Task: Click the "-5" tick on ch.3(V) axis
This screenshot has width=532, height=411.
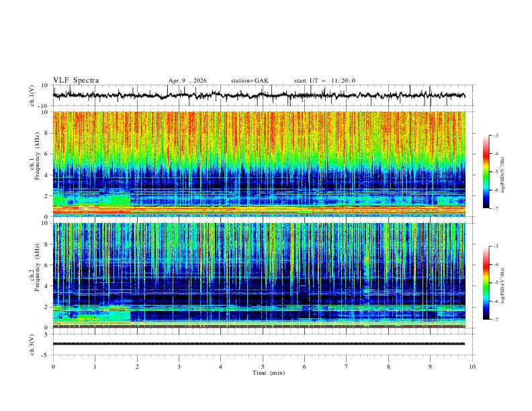Action: click(46, 355)
